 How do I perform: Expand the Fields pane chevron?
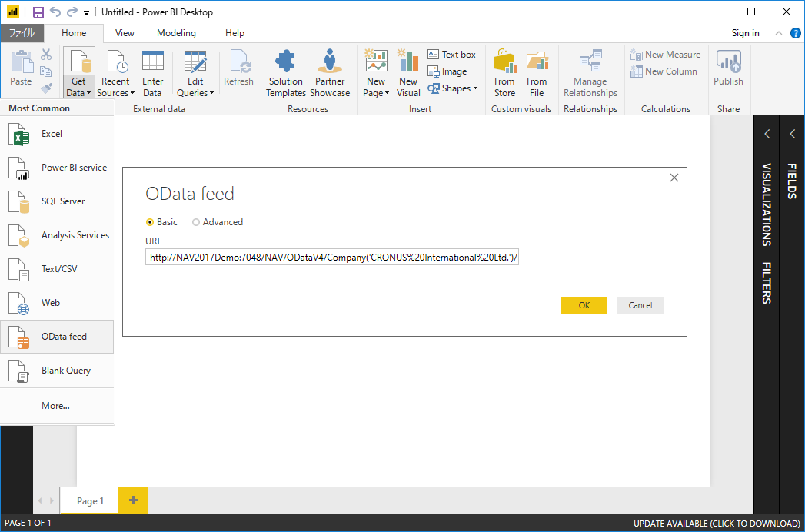792,134
